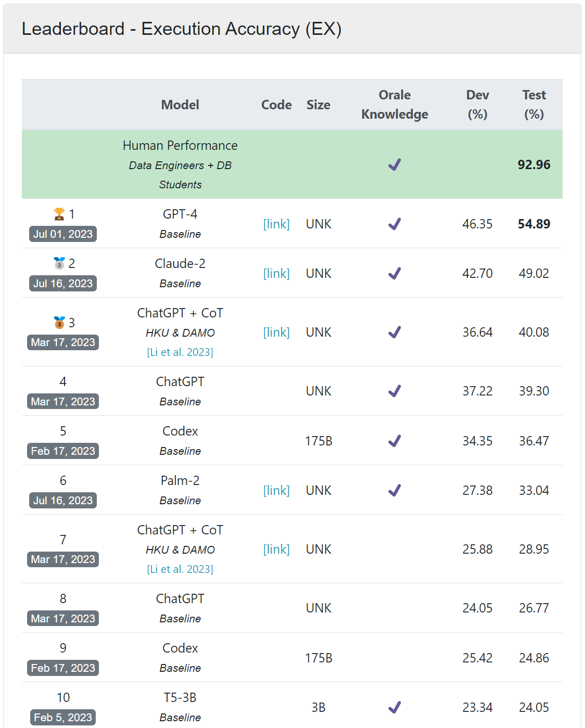Screen dimensions: 585x728
Task: Open the GPT-4 code link
Action: pos(276,223)
